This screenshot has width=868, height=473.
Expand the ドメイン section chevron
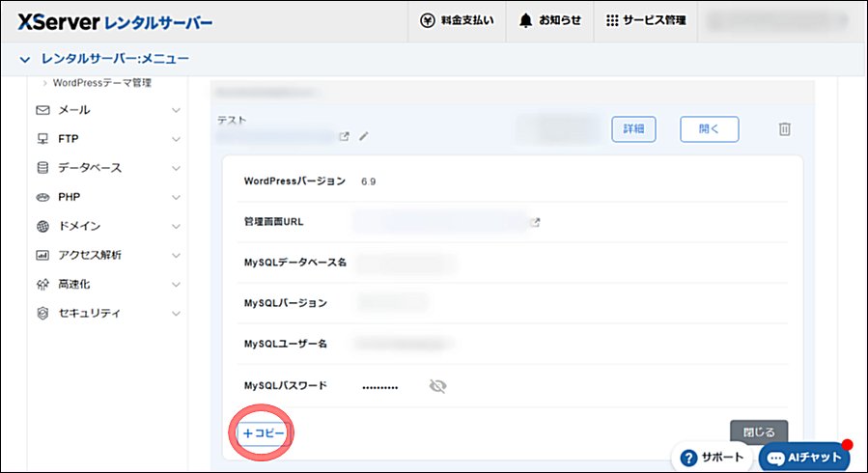point(176,226)
